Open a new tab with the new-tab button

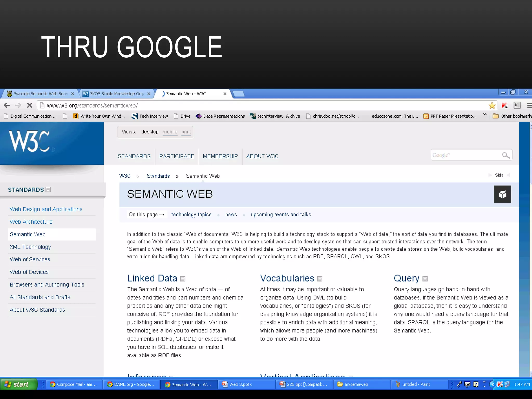[x=238, y=94]
